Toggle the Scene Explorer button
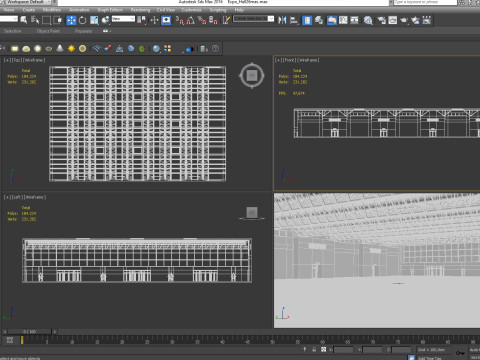Viewport: 480px width, 360px height. (x=307, y=20)
